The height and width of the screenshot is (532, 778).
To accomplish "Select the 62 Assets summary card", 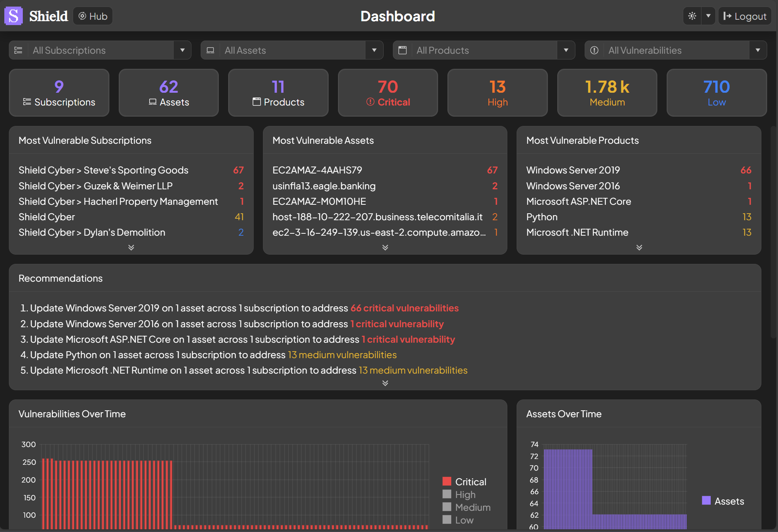I will pos(169,93).
